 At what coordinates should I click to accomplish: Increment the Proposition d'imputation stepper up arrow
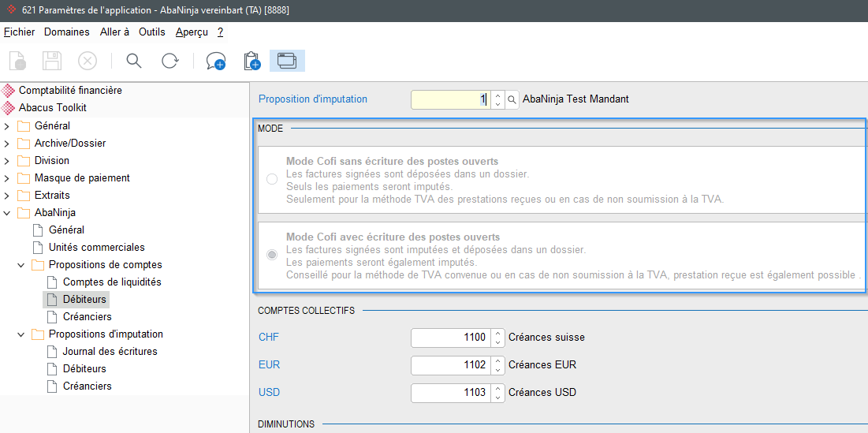point(497,95)
